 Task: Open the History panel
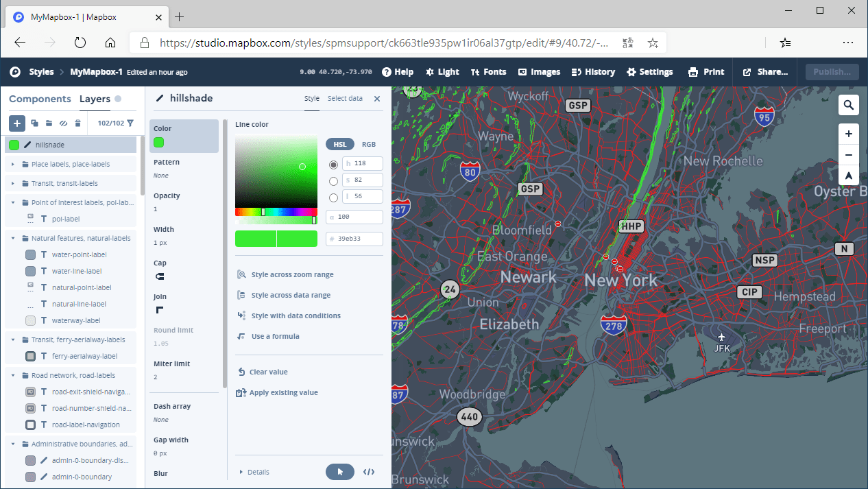(x=594, y=72)
